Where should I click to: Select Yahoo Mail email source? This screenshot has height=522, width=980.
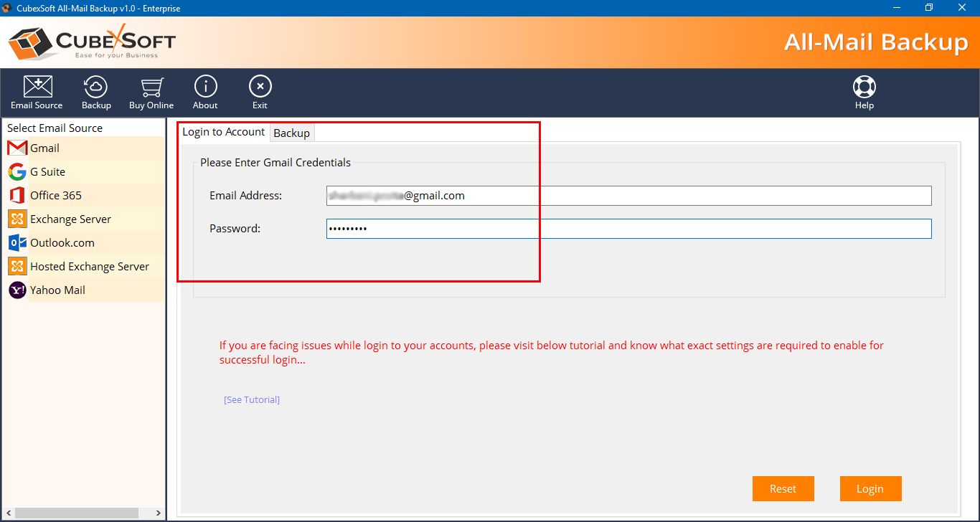coord(57,290)
